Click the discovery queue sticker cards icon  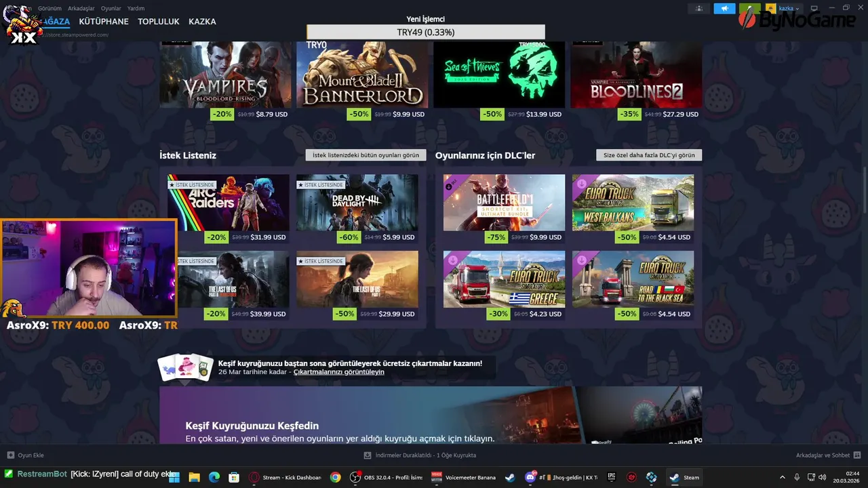pos(185,367)
